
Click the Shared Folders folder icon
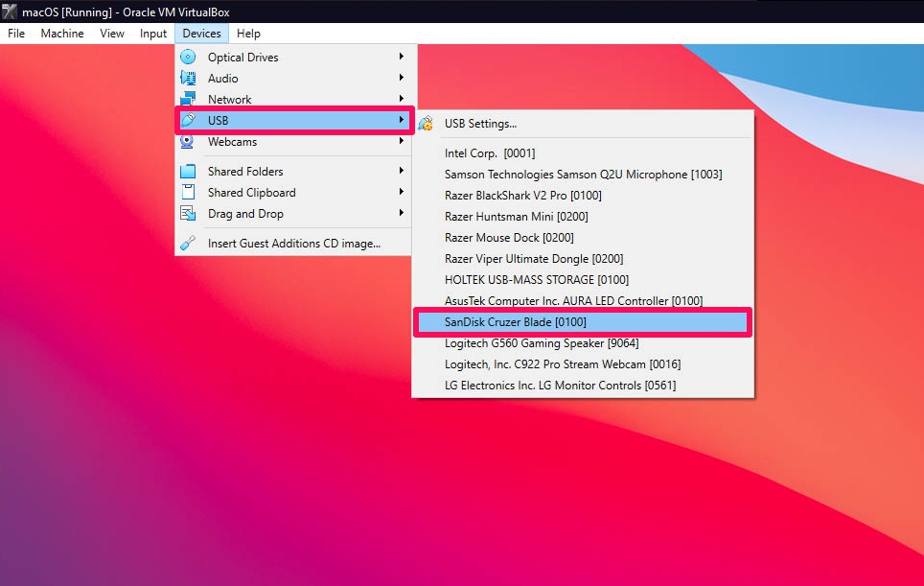tap(188, 171)
